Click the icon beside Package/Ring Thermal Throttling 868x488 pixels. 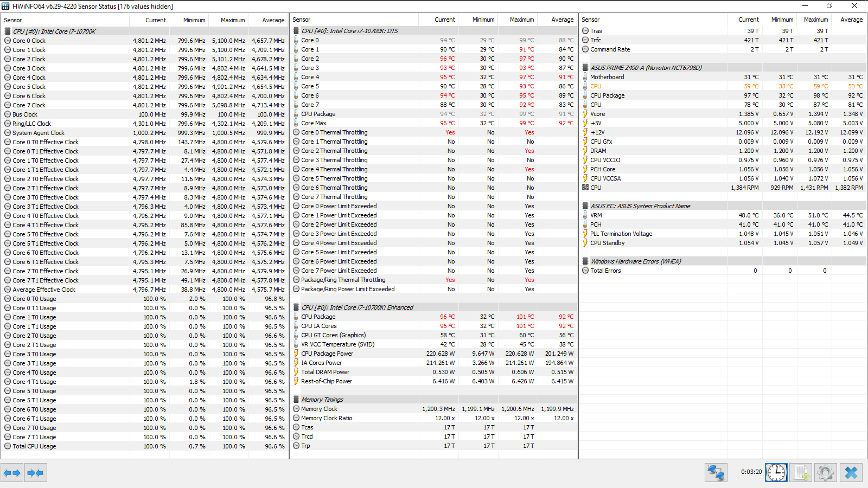pos(296,280)
